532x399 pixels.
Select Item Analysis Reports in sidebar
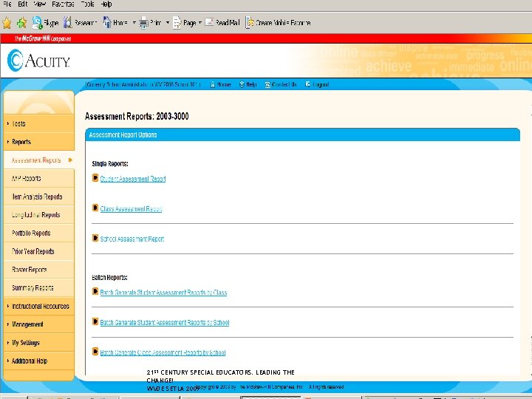tap(39, 197)
